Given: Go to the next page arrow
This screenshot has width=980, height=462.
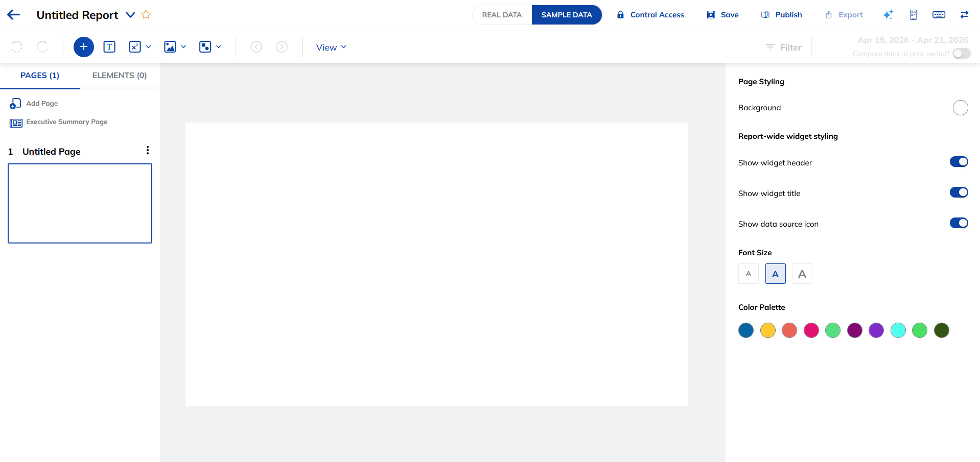Looking at the screenshot, I should [282, 47].
